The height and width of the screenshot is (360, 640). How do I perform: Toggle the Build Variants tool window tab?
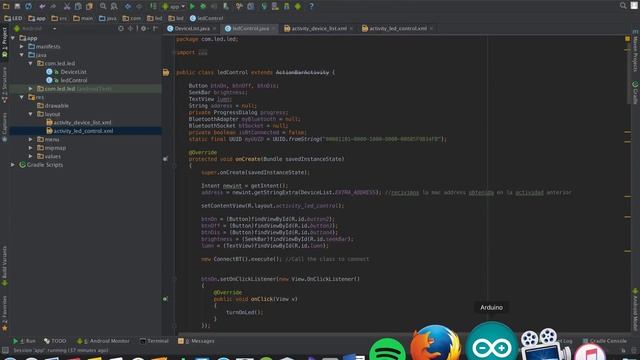click(4, 265)
